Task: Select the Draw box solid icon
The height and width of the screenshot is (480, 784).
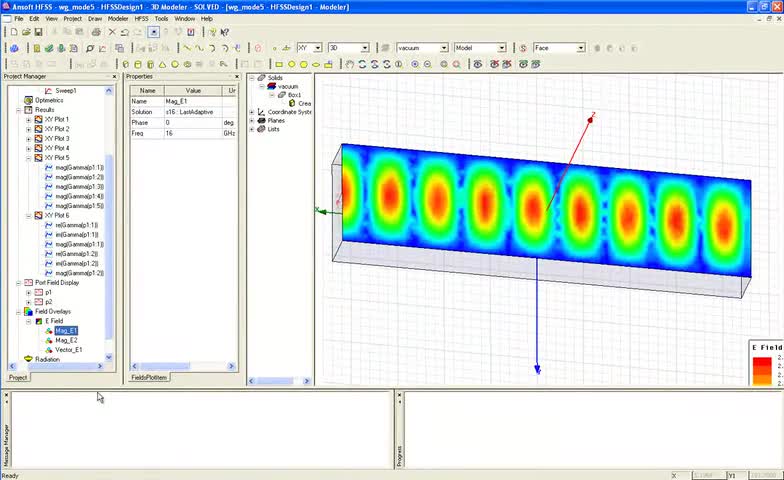Action: pyautogui.click(x=126, y=64)
